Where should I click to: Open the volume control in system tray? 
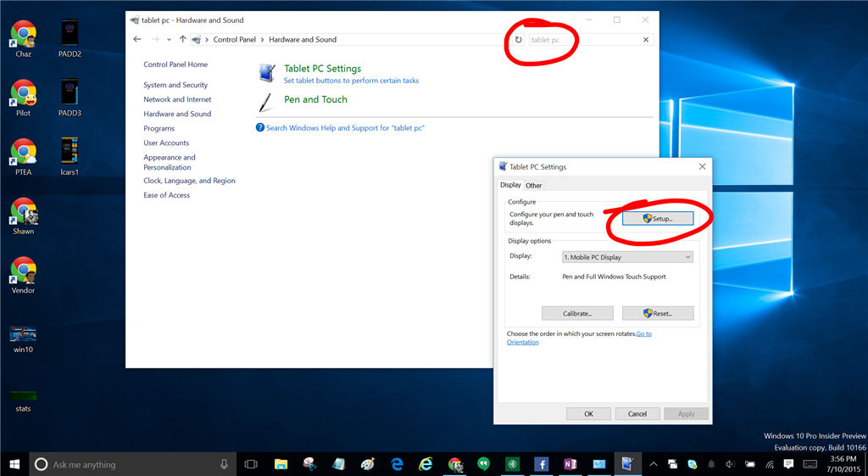click(x=730, y=464)
